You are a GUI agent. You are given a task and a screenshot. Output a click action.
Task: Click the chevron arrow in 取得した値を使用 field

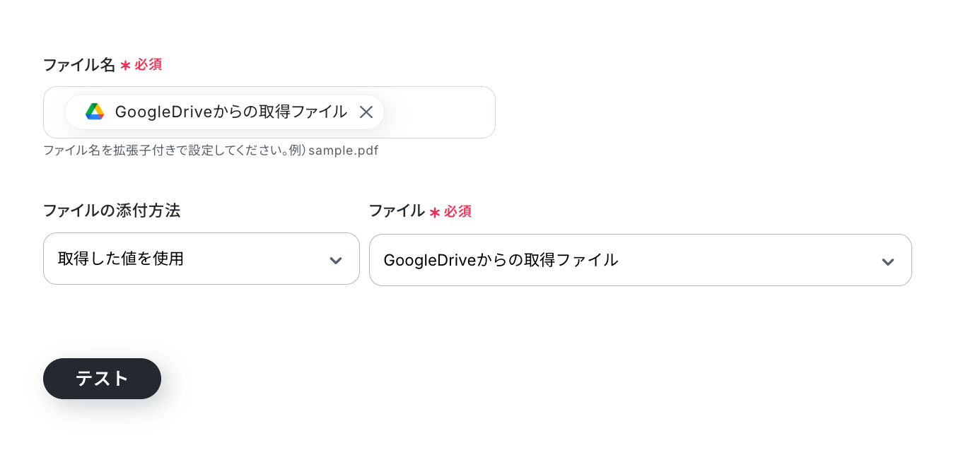point(336,261)
